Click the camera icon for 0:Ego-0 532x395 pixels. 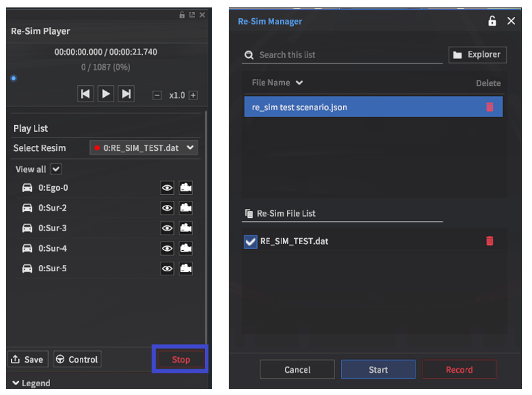[x=185, y=187]
